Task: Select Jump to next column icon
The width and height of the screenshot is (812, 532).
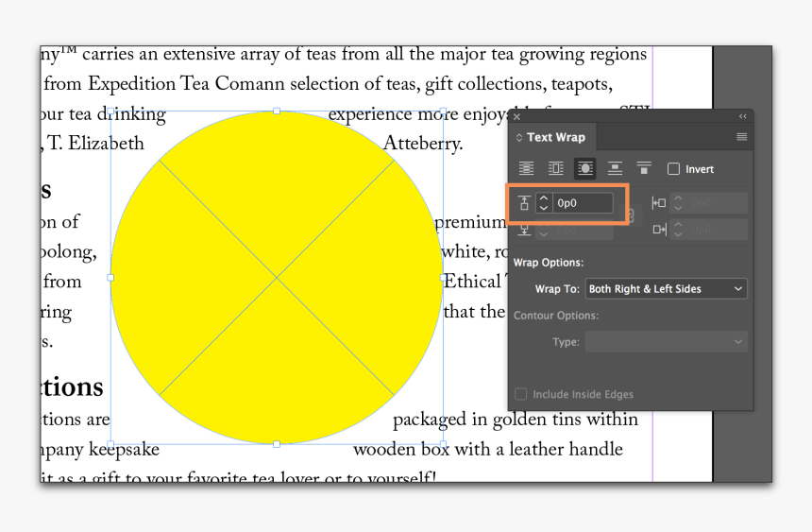Action: point(644,168)
